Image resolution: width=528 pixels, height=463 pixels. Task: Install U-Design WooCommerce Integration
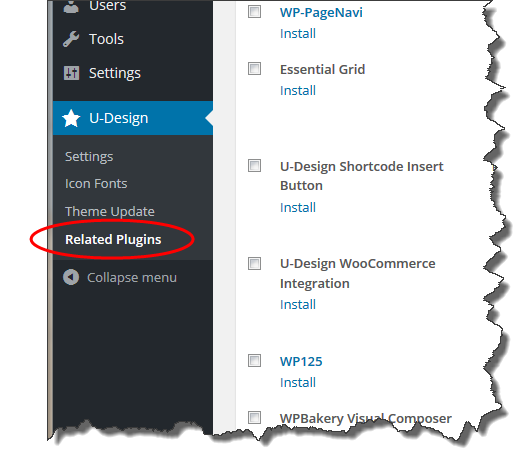298,305
